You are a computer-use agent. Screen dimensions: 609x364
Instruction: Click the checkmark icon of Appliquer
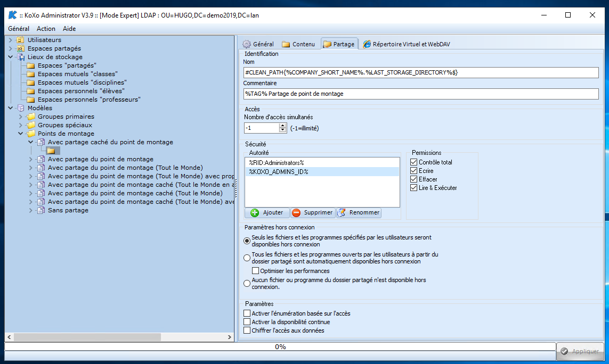point(564,351)
